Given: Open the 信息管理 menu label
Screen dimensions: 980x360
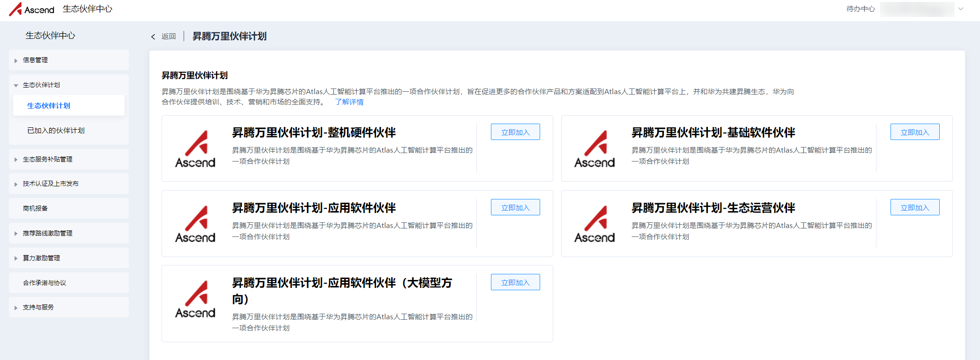Looking at the screenshot, I should [x=35, y=60].
